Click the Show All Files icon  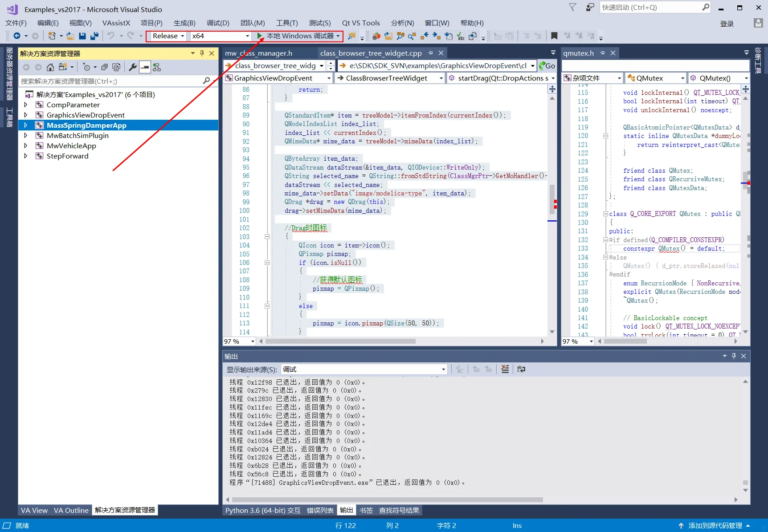116,67
